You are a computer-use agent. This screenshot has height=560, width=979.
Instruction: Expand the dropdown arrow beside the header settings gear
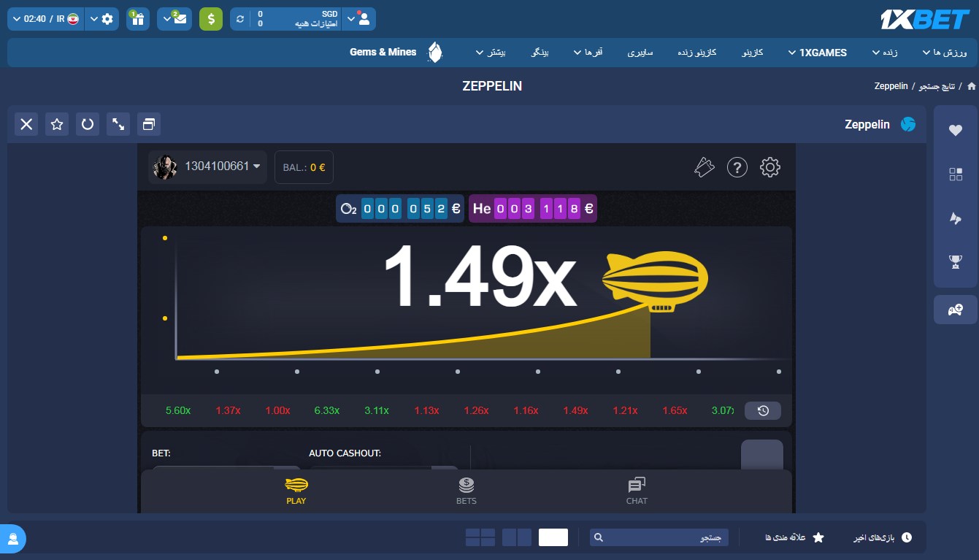pyautogui.click(x=93, y=19)
